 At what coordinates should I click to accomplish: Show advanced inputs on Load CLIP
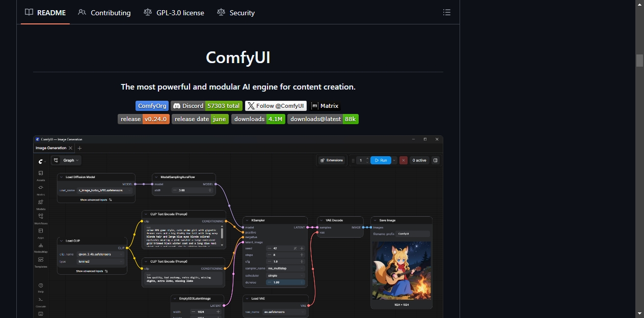pyautogui.click(x=92, y=271)
